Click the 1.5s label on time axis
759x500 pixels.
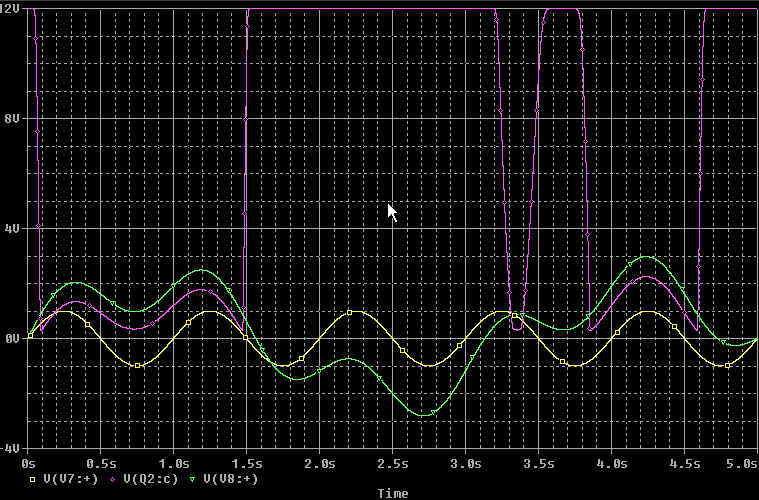click(246, 464)
